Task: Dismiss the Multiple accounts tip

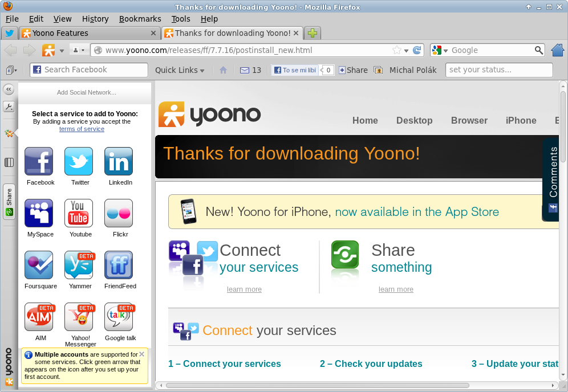Action: 141,354
